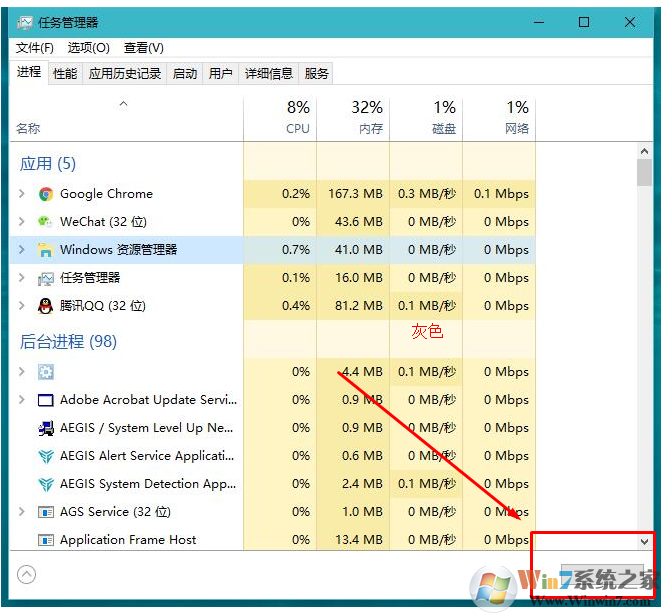
Task: Click the Google Chrome process icon
Action: click(x=46, y=194)
